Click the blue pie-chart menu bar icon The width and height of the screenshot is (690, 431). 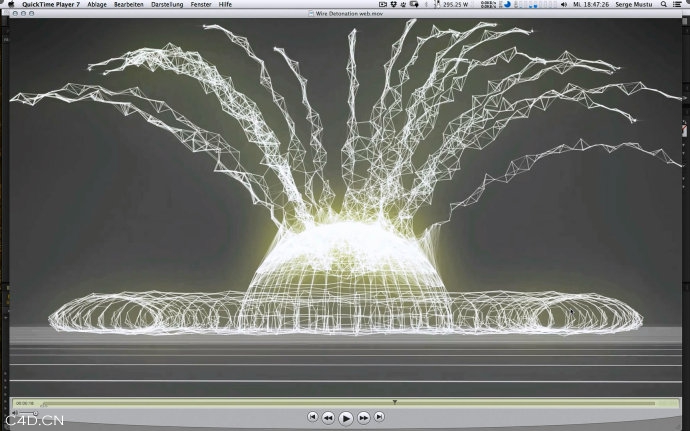click(507, 4)
